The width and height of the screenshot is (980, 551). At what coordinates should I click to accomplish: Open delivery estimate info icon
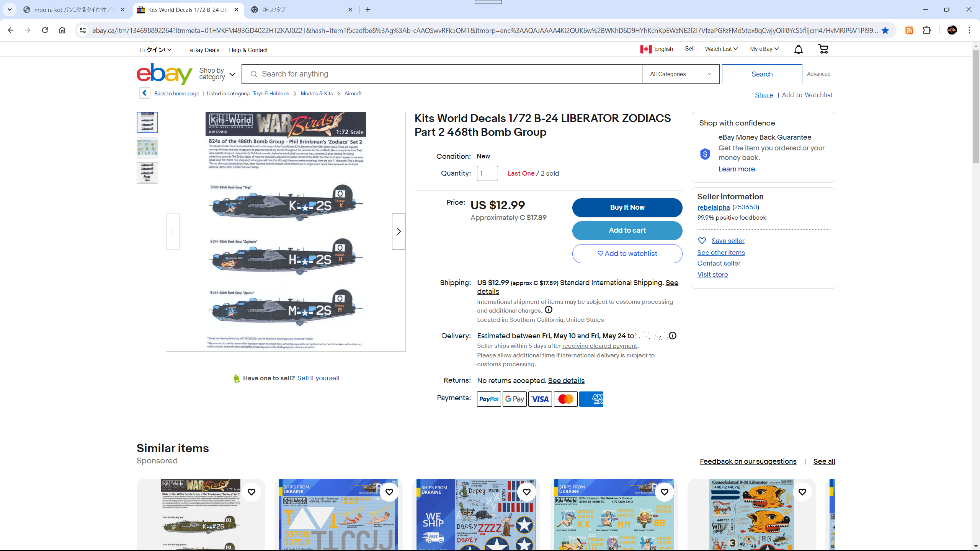(x=673, y=336)
